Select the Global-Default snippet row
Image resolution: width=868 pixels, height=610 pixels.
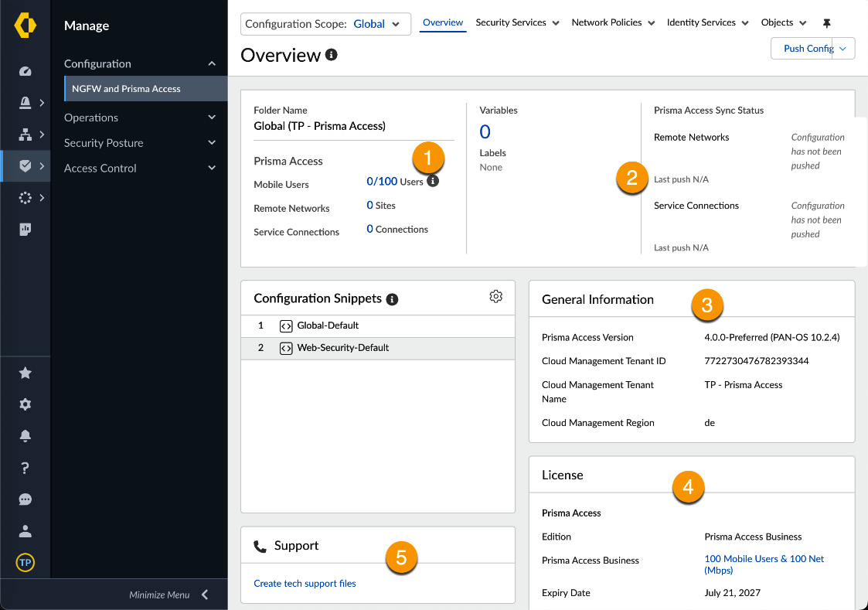pos(377,326)
